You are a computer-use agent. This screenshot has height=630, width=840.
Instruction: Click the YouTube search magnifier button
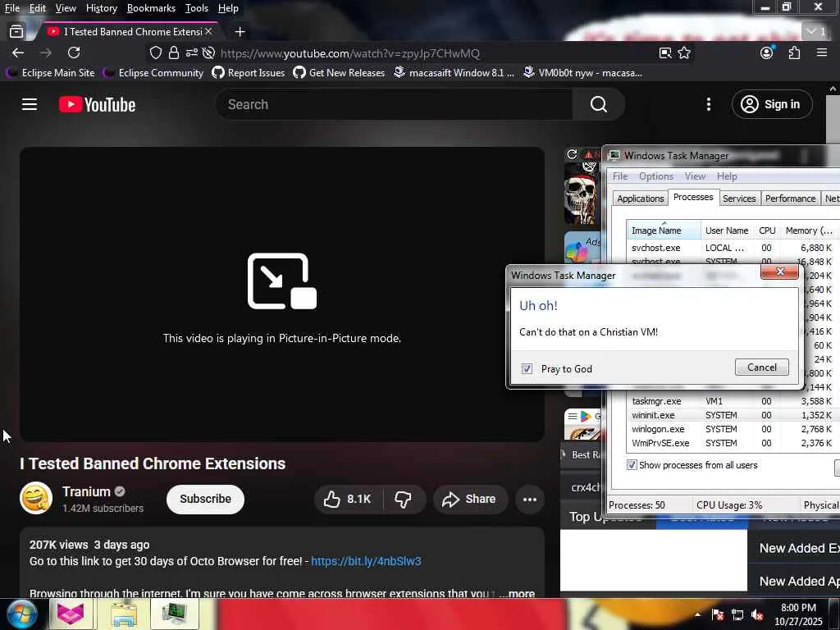[598, 104]
